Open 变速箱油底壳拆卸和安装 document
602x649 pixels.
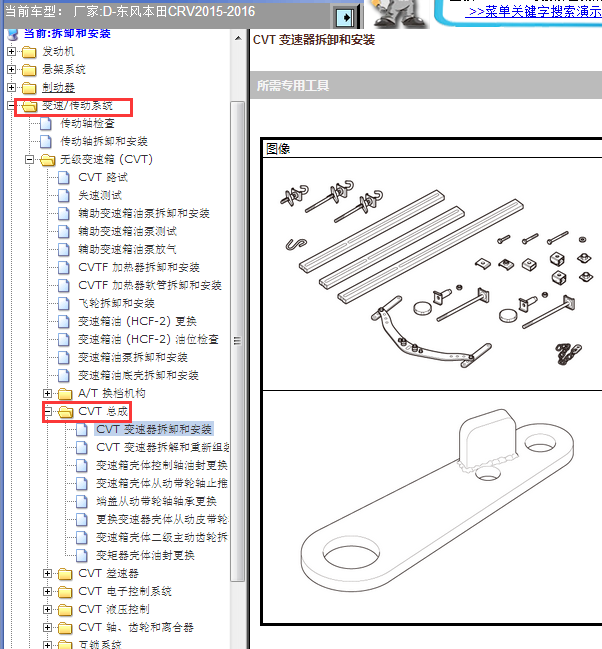point(138,375)
